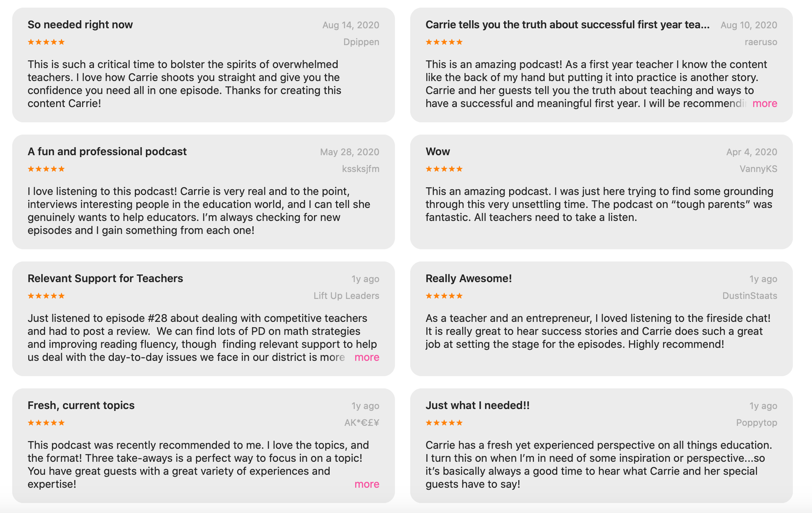Select reviewer name VannyKS
Screen dimensions: 812x513
[758, 169]
